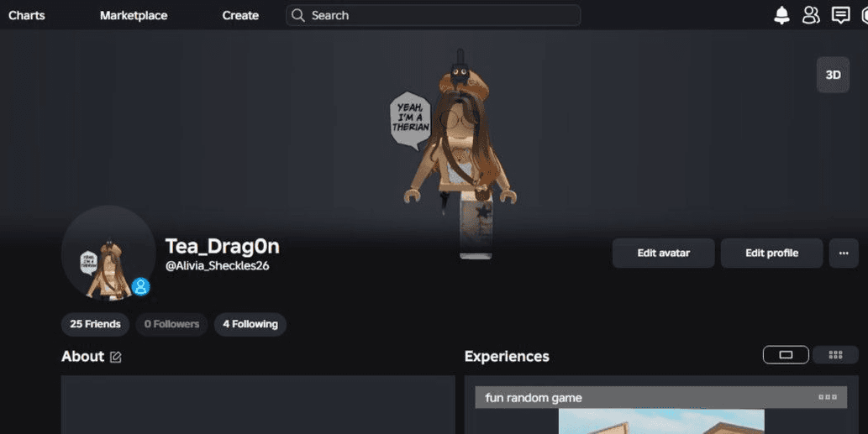Viewport: 868px width, 434px height.
Task: Click the fun random game title
Action: pos(533,398)
